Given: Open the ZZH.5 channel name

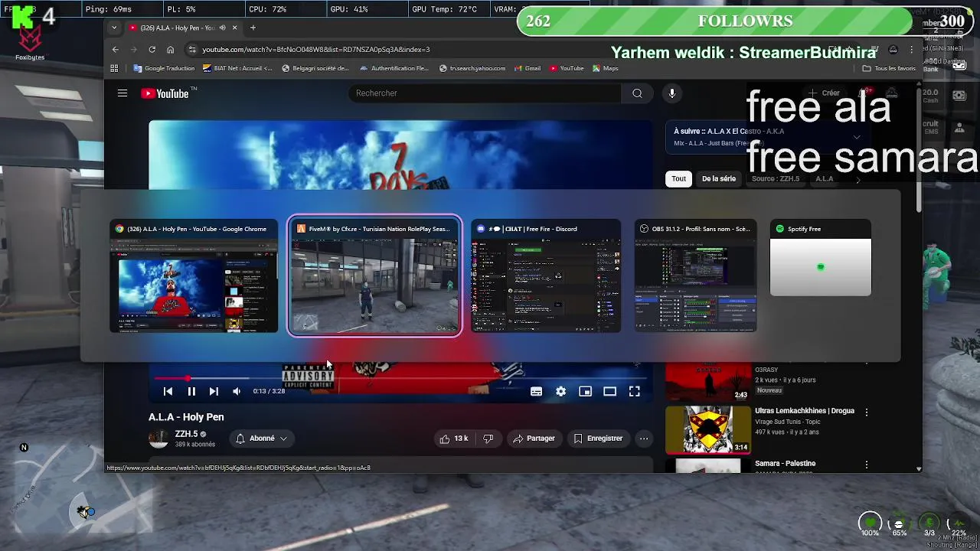Looking at the screenshot, I should tap(186, 434).
